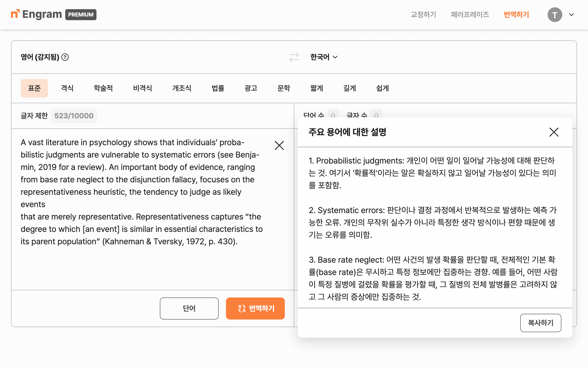Click the PREMIUM badge

(81, 14)
